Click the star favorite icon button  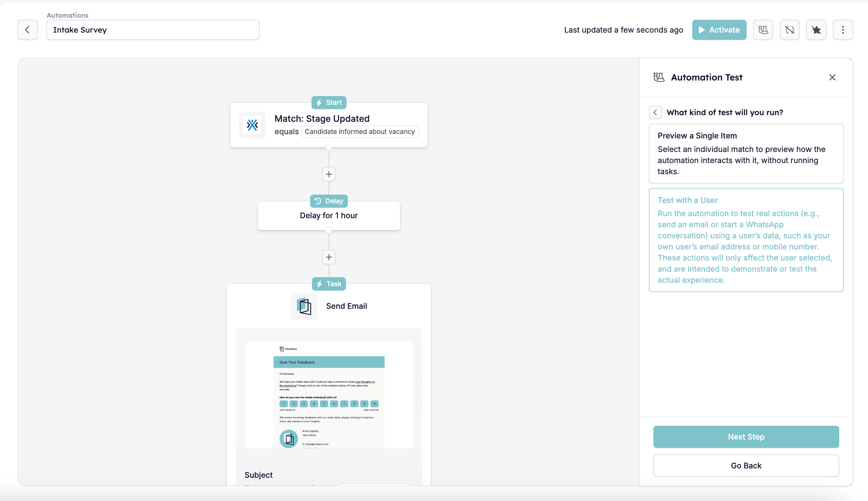816,30
